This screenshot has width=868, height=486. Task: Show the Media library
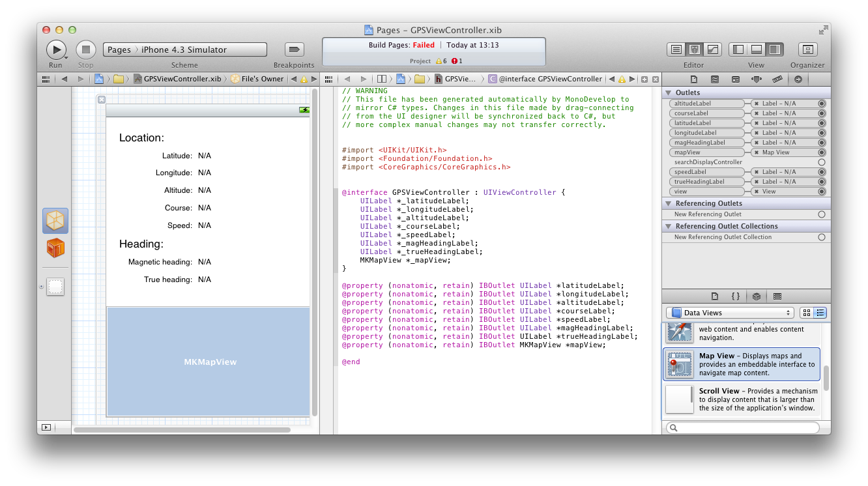pyautogui.click(x=777, y=296)
